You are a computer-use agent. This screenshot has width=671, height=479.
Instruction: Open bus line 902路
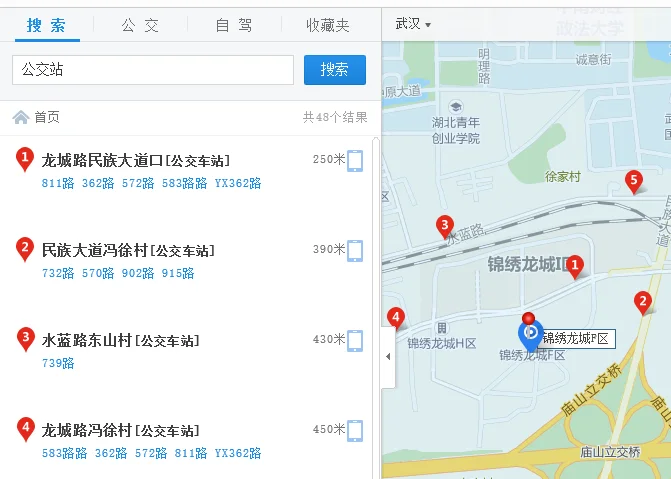click(x=138, y=273)
